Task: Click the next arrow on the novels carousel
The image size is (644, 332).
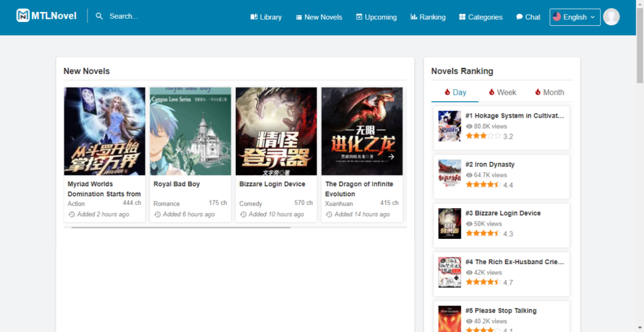Action: tap(391, 157)
